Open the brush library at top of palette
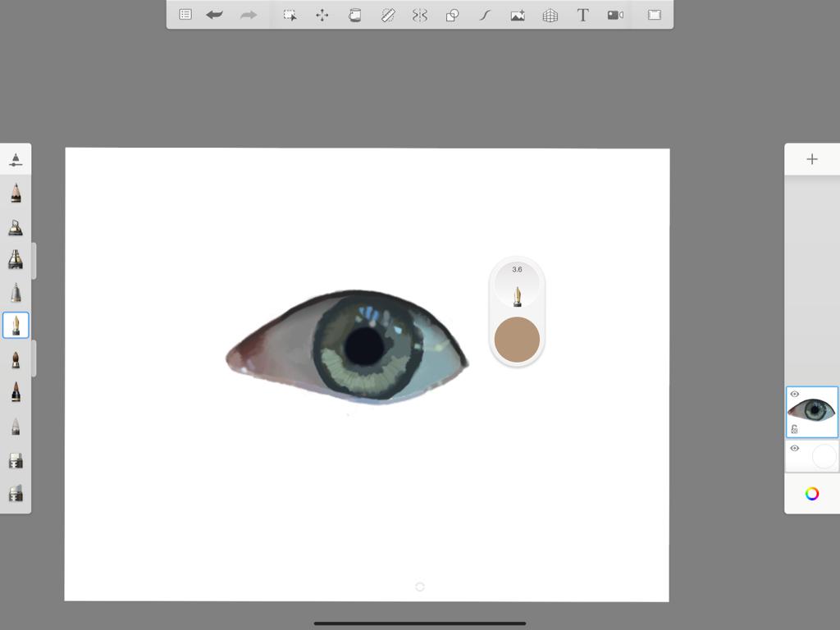This screenshot has width=840, height=630. click(x=16, y=159)
